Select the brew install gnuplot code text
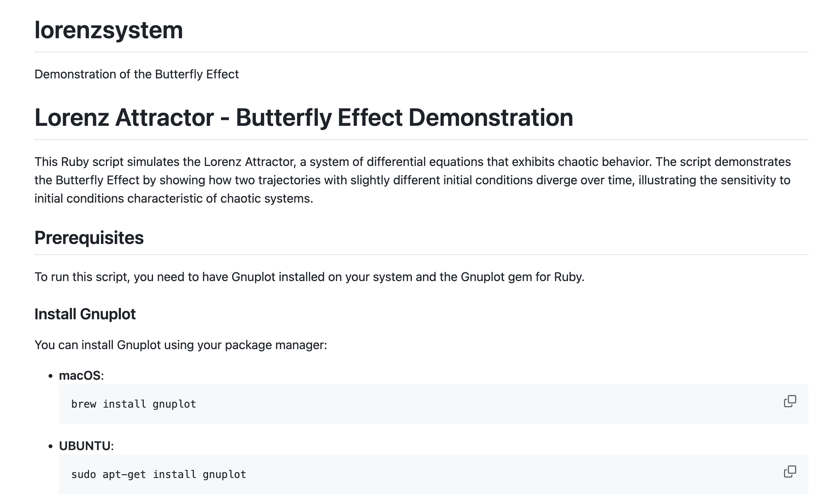The image size is (823, 504). (x=133, y=403)
